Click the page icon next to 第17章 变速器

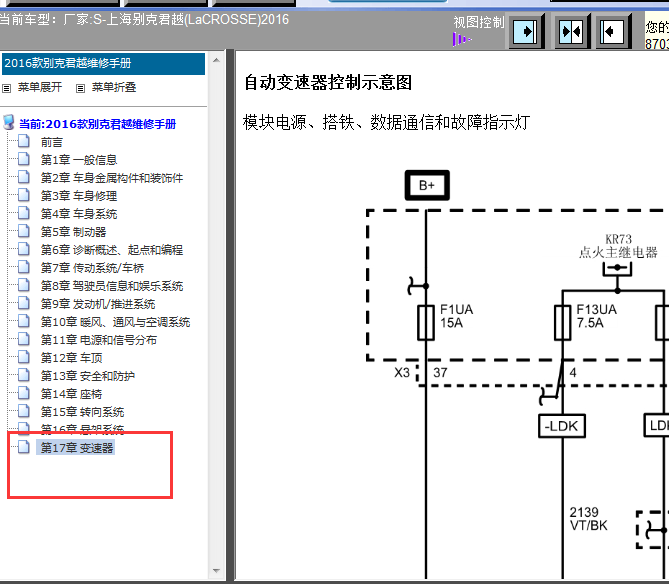[23, 447]
